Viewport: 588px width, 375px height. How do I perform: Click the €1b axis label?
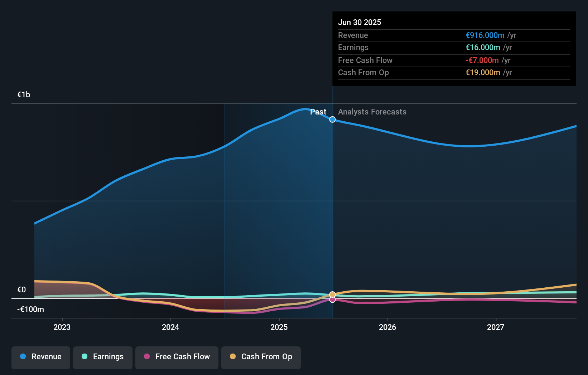pyautogui.click(x=23, y=94)
